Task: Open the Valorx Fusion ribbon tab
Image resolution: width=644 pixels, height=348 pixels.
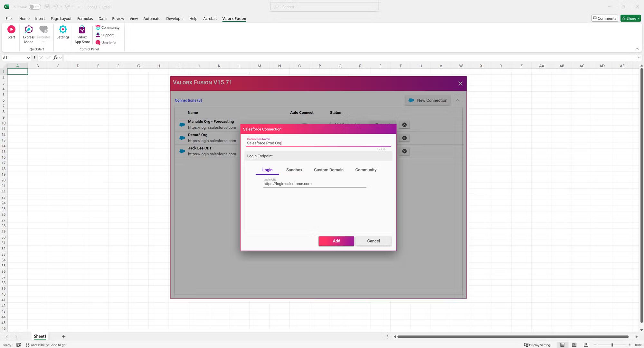Action: 234,19
